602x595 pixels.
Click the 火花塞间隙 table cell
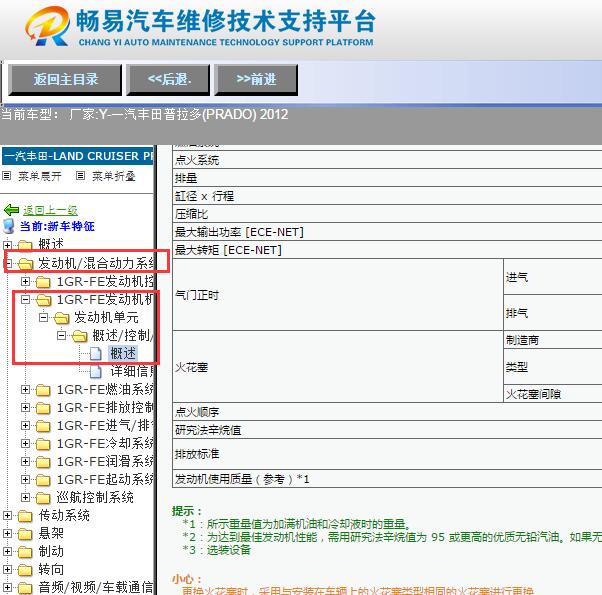553,394
